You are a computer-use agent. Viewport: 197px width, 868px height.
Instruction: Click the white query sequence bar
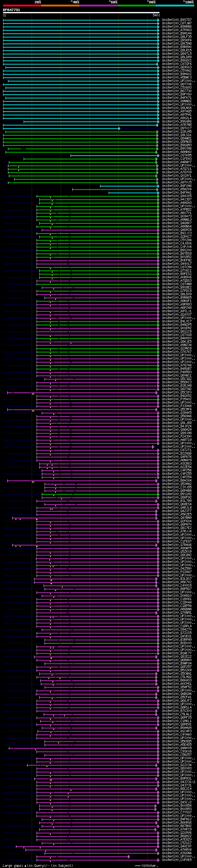[x=81, y=13]
